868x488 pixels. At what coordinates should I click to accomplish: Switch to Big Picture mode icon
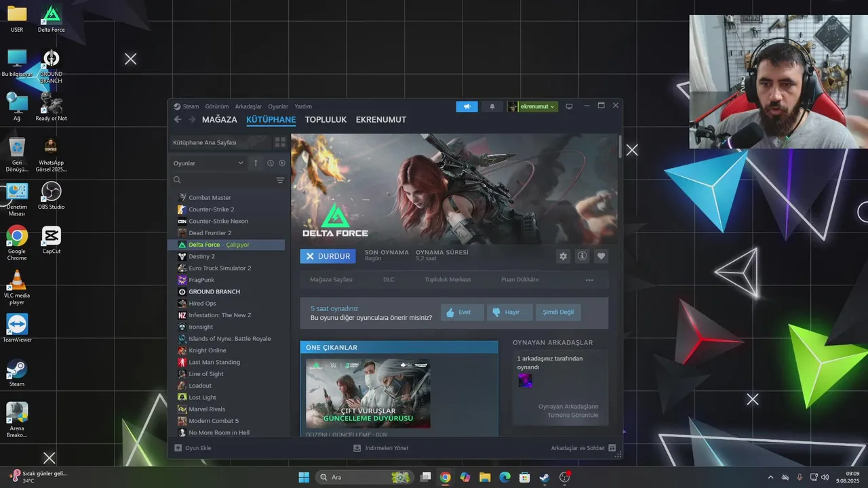569,106
